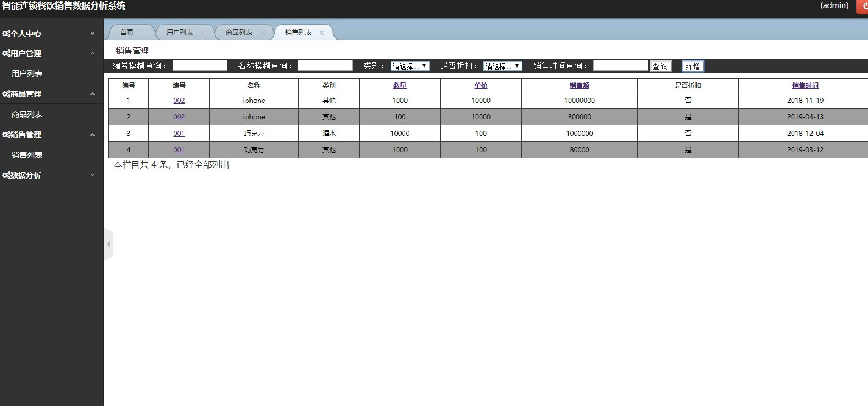Click gear icon beside 数据分析
Image resolution: width=868 pixels, height=406 pixels.
6,175
